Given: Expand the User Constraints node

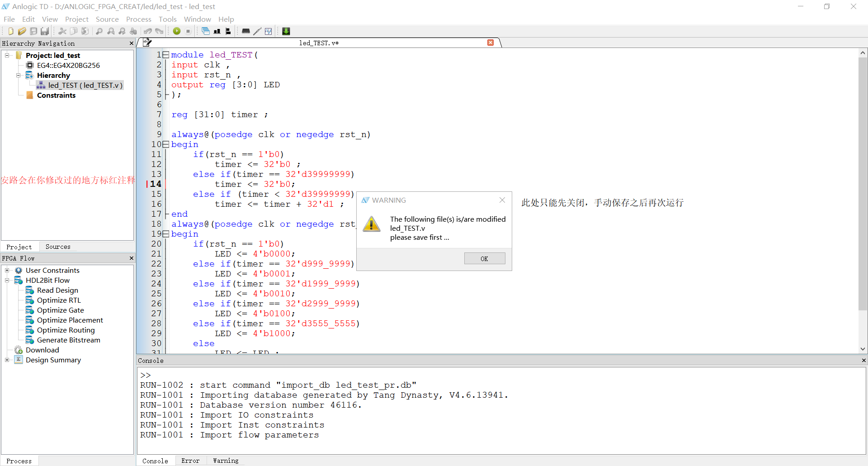Looking at the screenshot, I should [x=7, y=270].
